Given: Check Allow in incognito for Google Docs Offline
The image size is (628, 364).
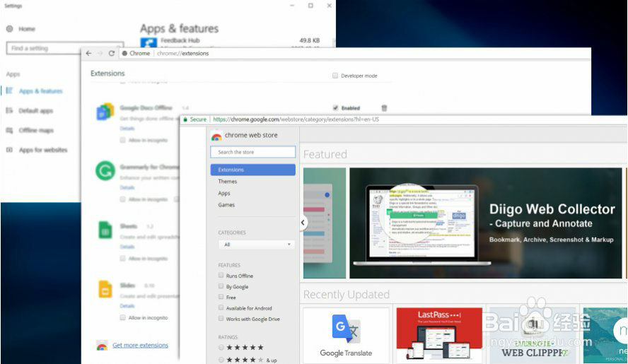Looking at the screenshot, I should [x=122, y=140].
